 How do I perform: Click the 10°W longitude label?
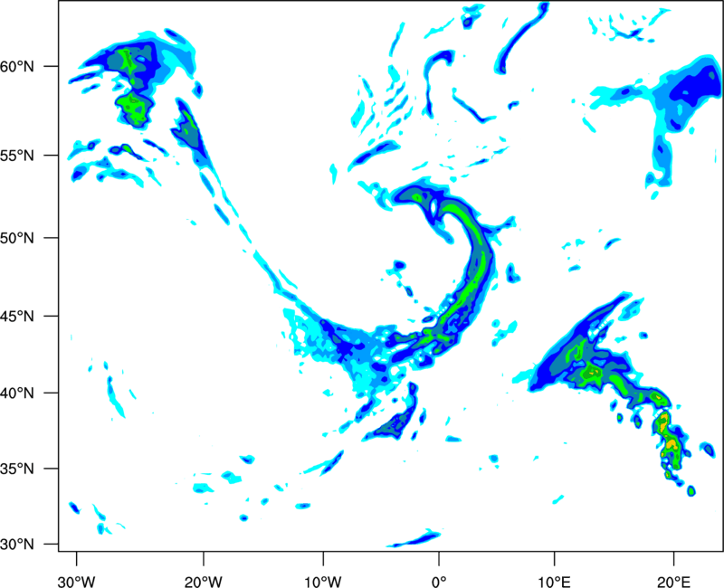coord(323,582)
